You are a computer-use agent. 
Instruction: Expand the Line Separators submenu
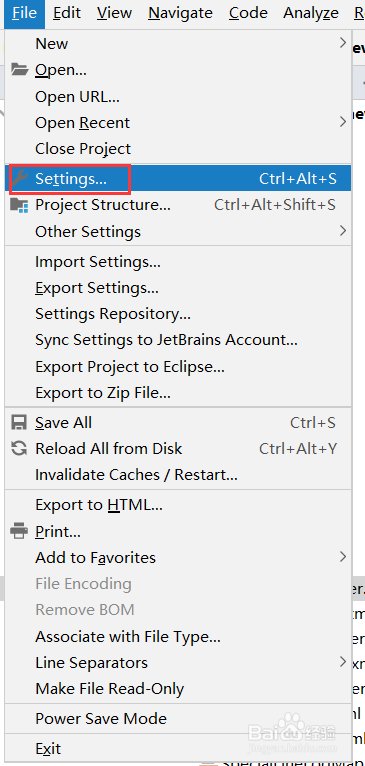point(343,662)
